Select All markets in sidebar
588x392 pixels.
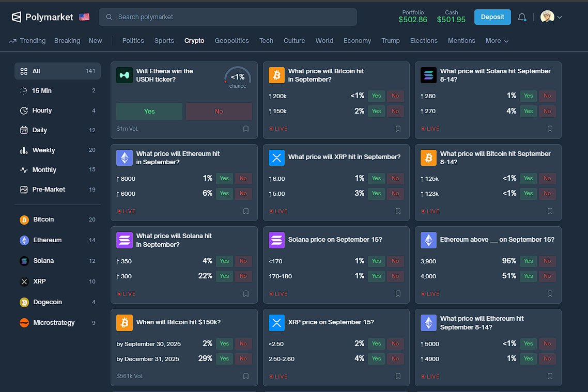point(57,71)
